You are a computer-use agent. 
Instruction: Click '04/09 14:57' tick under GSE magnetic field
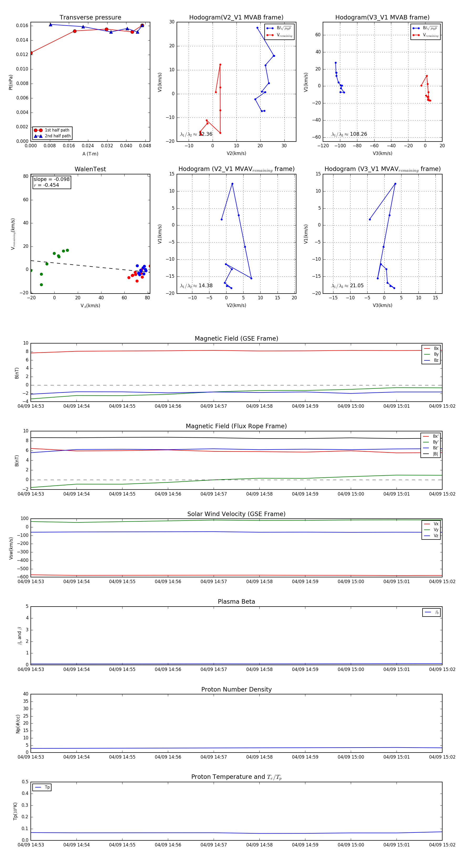click(x=213, y=406)
